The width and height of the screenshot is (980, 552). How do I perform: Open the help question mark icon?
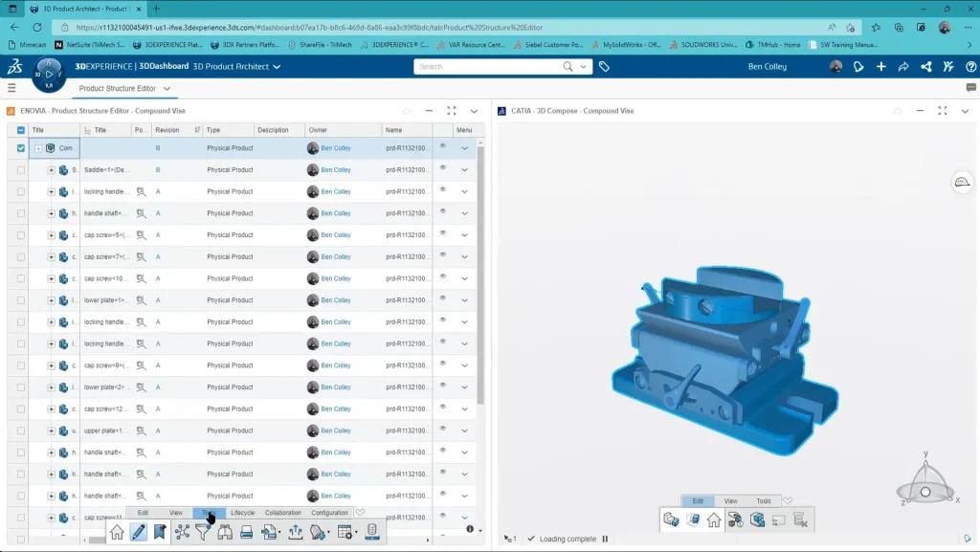[x=970, y=66]
